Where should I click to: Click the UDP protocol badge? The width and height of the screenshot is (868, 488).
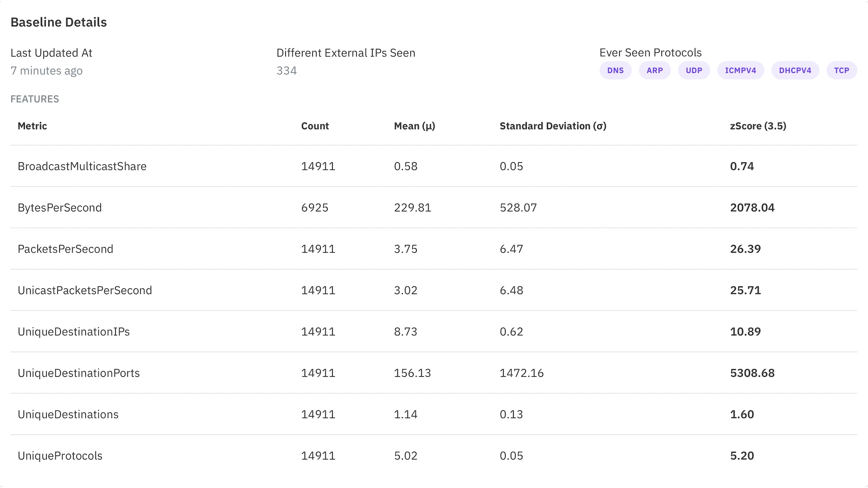pos(693,70)
